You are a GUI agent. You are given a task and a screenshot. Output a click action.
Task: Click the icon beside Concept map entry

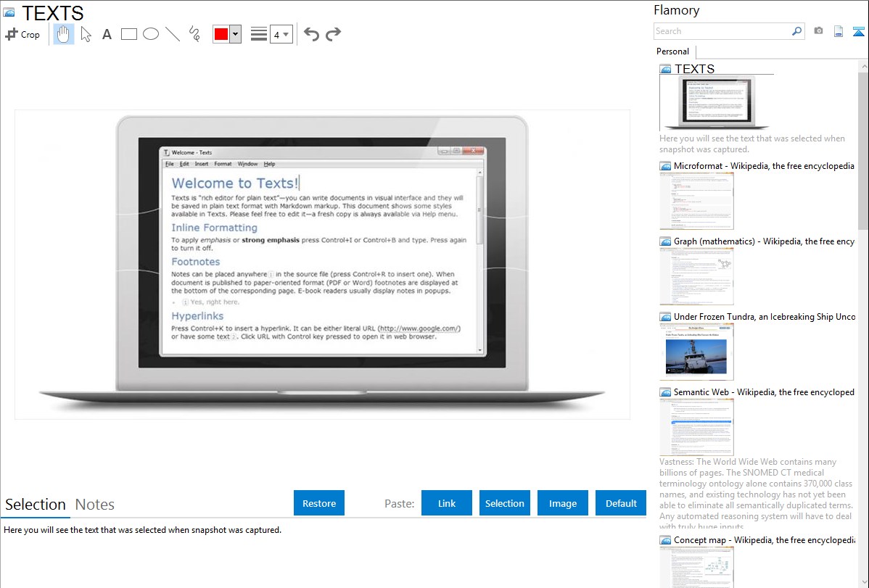(x=666, y=540)
